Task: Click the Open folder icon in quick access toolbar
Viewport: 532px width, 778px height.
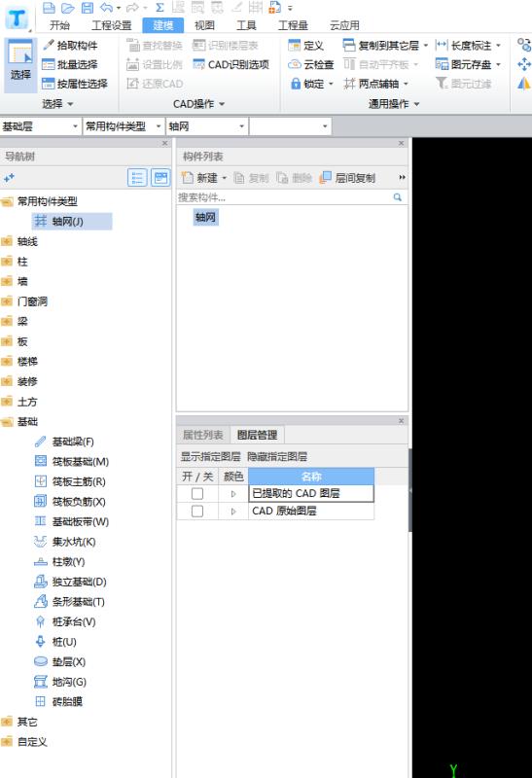Action: [x=68, y=8]
